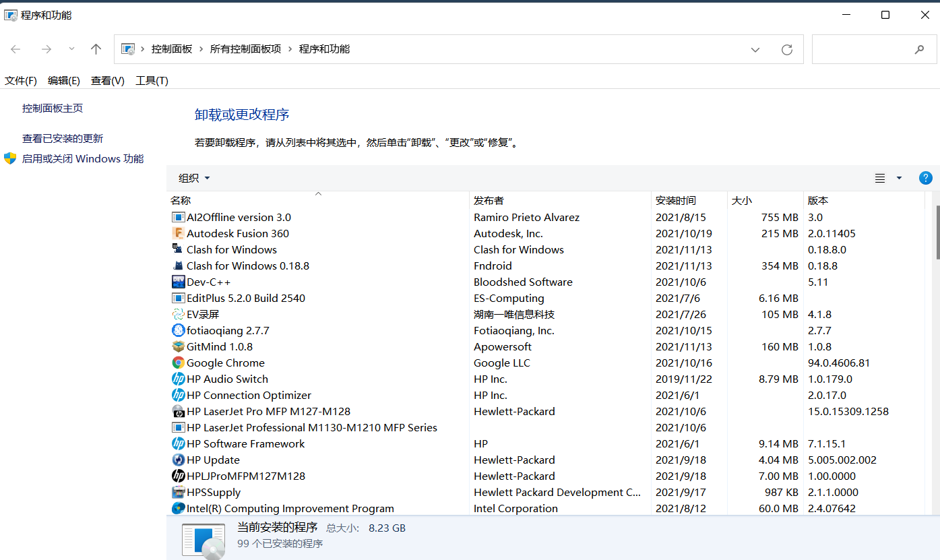Sort list by 名称 column header

[318, 200]
